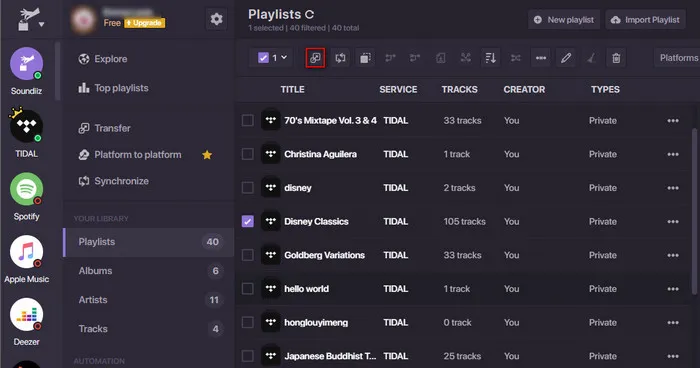
Task: Select Tracks in Your Library
Action: tap(149, 329)
